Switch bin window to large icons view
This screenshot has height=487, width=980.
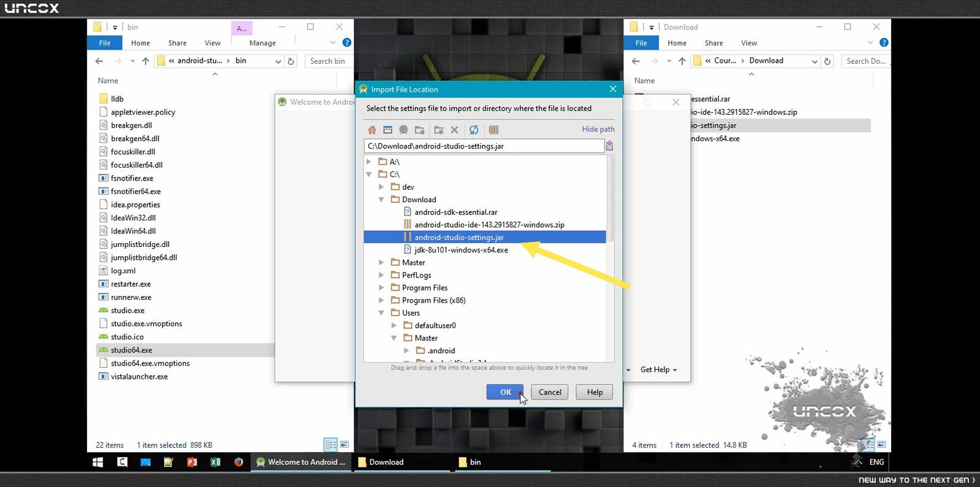click(344, 445)
